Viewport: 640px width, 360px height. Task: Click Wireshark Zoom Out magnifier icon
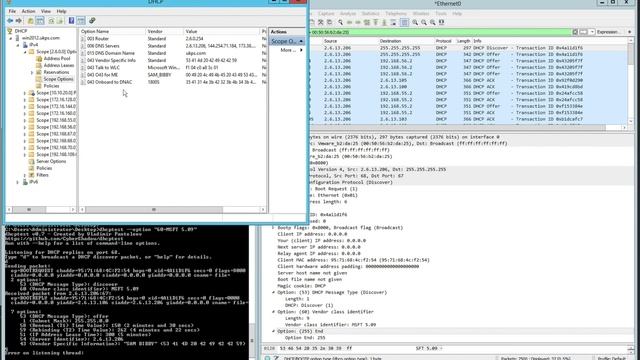click(x=424, y=22)
